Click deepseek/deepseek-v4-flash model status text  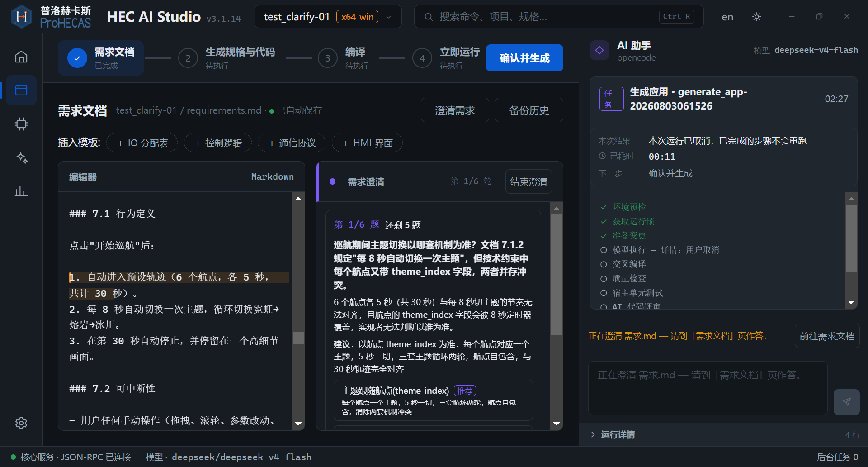pos(241,457)
